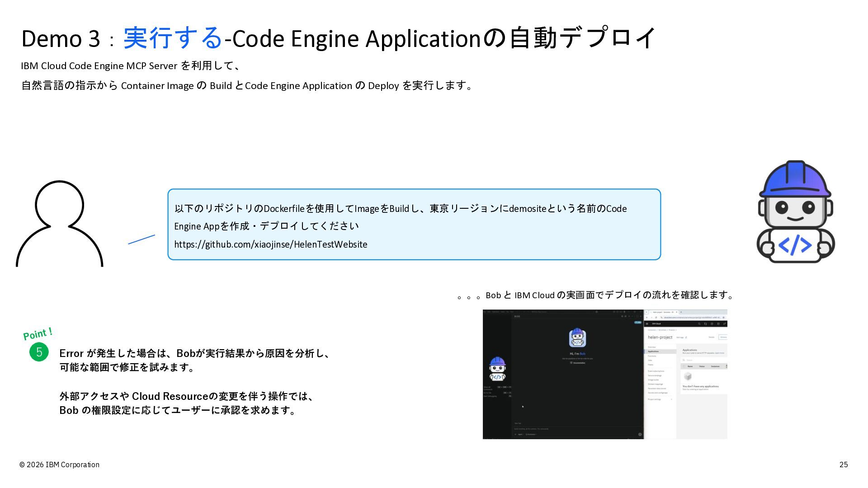Image resolution: width=868 pixels, height=488 pixels.
Task: Click the "Error が発生した場合は" point text
Action: point(195,360)
